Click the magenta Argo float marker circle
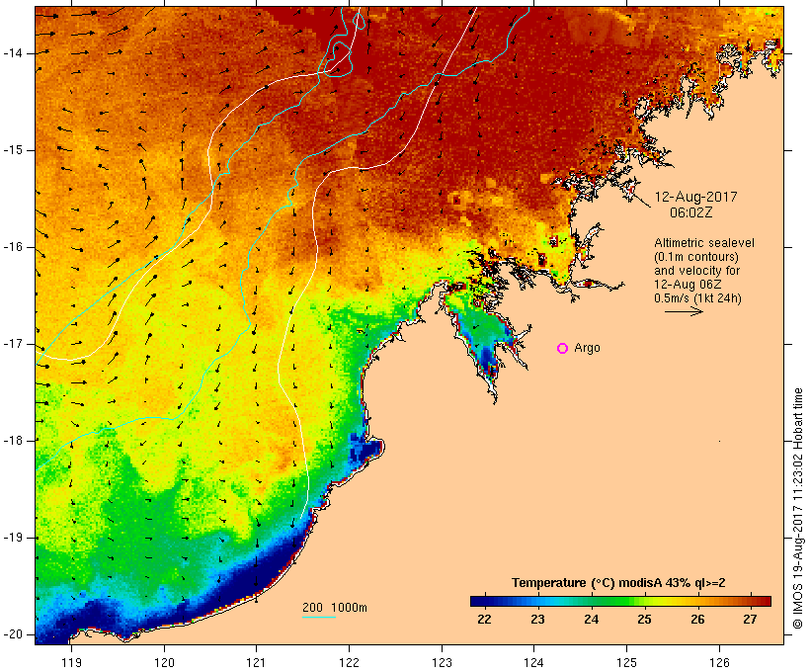 [563, 349]
